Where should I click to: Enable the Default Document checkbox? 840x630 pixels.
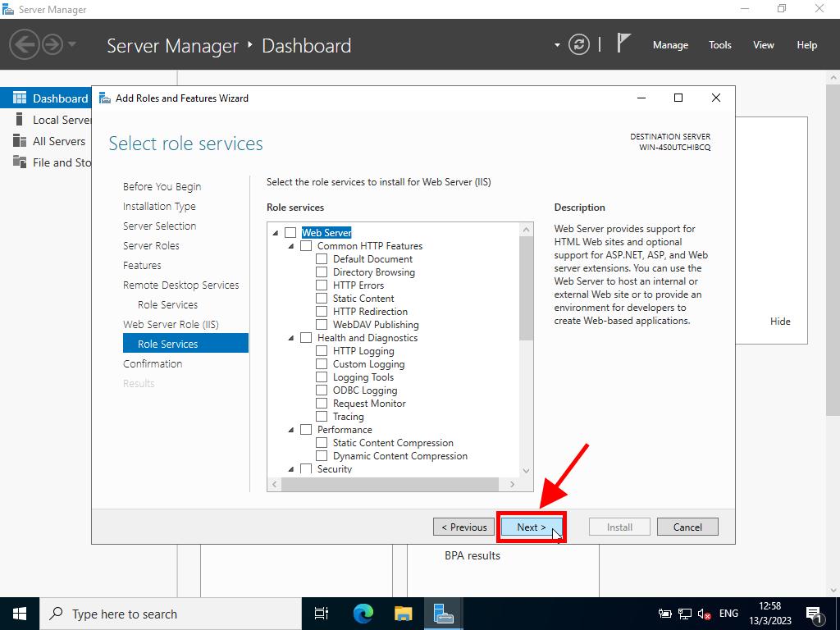coord(322,258)
